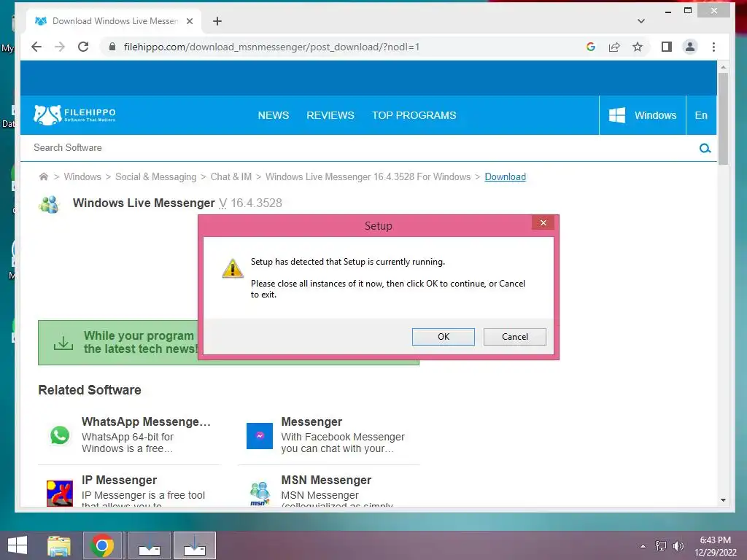Share this page via share icon
This screenshot has height=560, width=747.
click(x=614, y=47)
